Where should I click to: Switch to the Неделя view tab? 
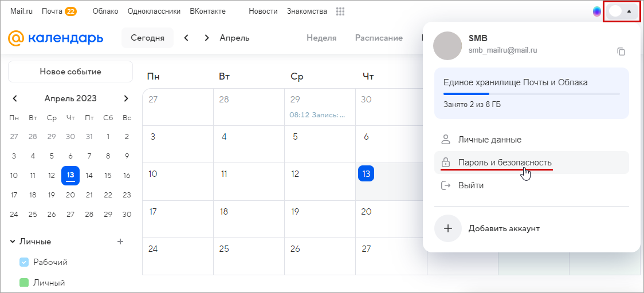321,38
